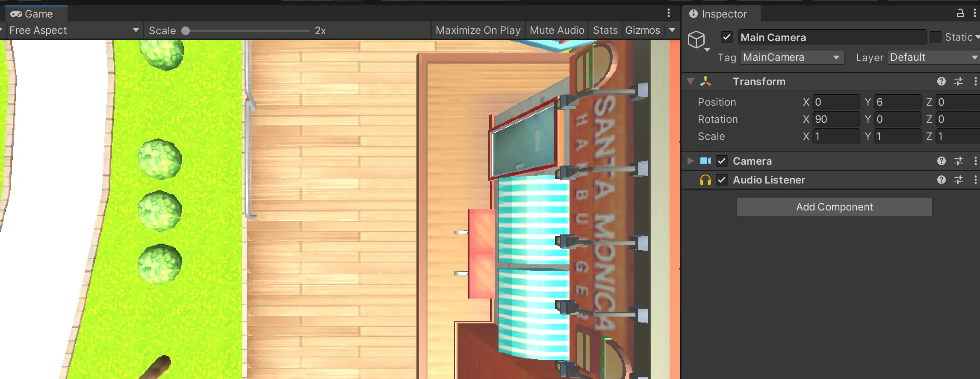Expand the Camera component foldout
This screenshot has width=980, height=379.
[x=690, y=161]
